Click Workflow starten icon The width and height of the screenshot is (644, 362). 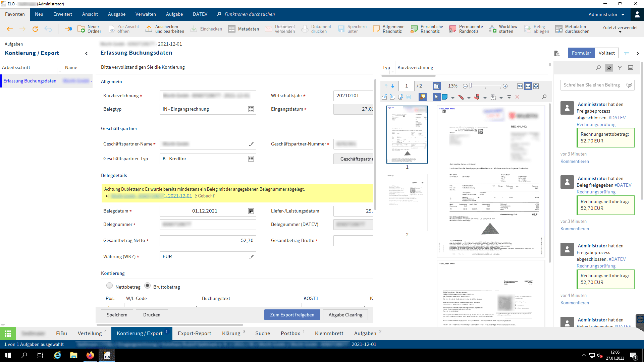(493, 29)
